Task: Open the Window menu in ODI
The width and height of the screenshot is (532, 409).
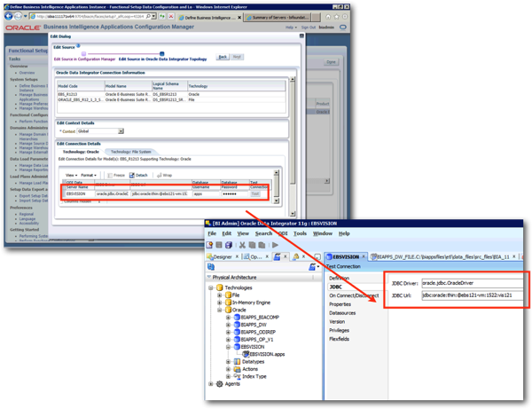Action: click(323, 233)
